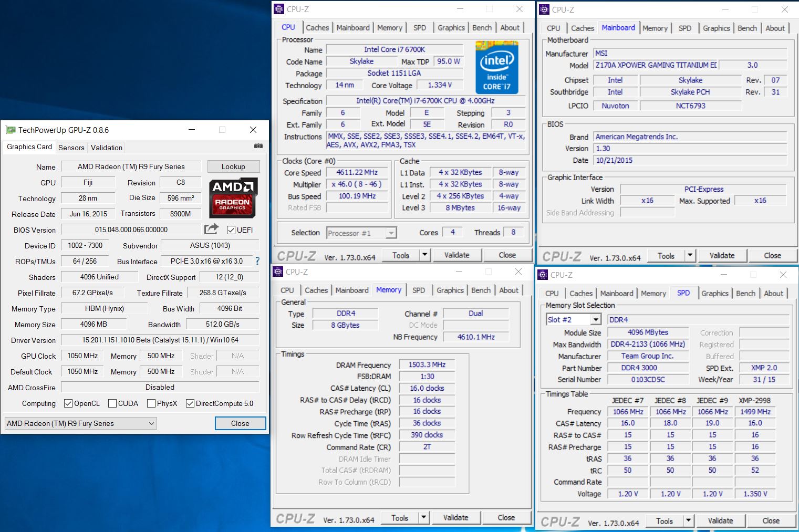
Task: Click the BIOS Date 10/21/2015 field
Action: point(691,160)
